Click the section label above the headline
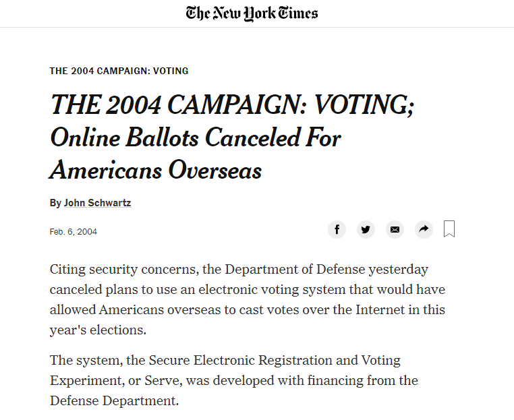The height and width of the screenshot is (420, 514). (x=119, y=71)
